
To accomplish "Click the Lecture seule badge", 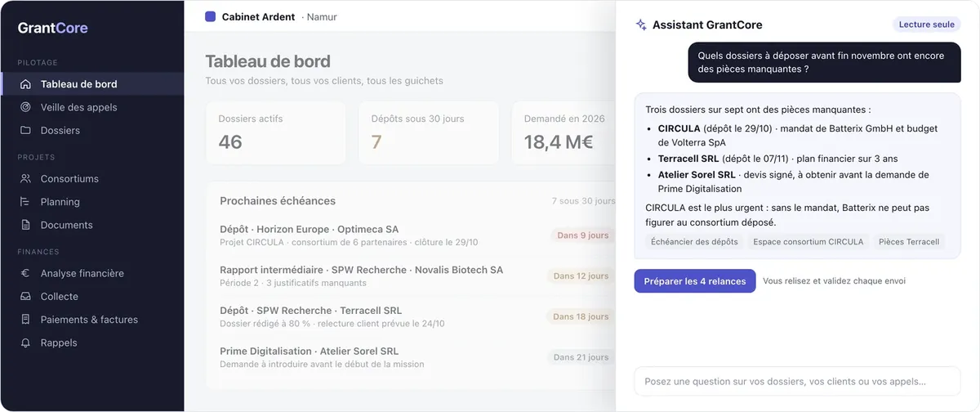I will pyautogui.click(x=926, y=25).
